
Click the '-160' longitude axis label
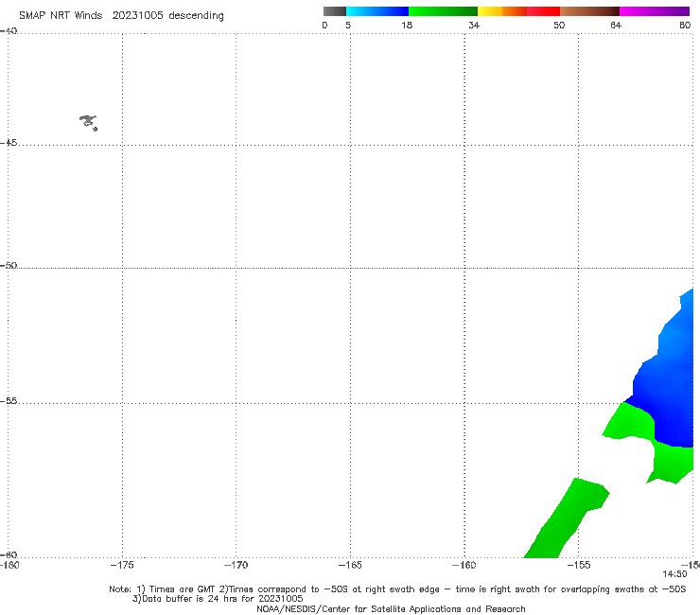(464, 565)
